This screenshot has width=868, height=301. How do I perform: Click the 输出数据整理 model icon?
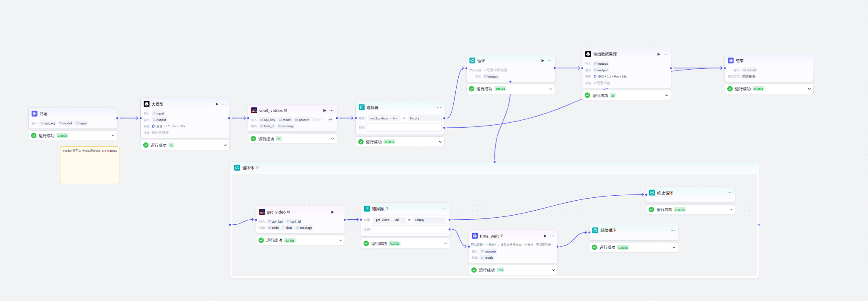[588, 54]
